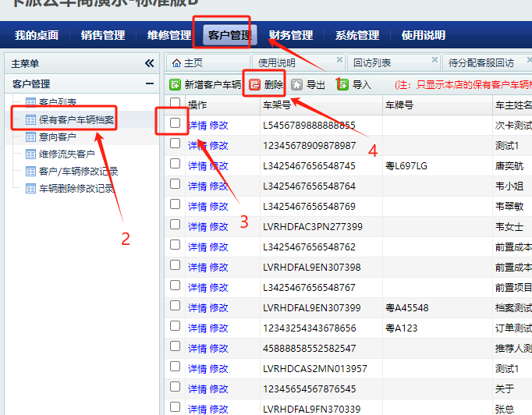The width and height of the screenshot is (532, 415).
Task: Toggle the select-all checkbox in table header
Action: 175,104
